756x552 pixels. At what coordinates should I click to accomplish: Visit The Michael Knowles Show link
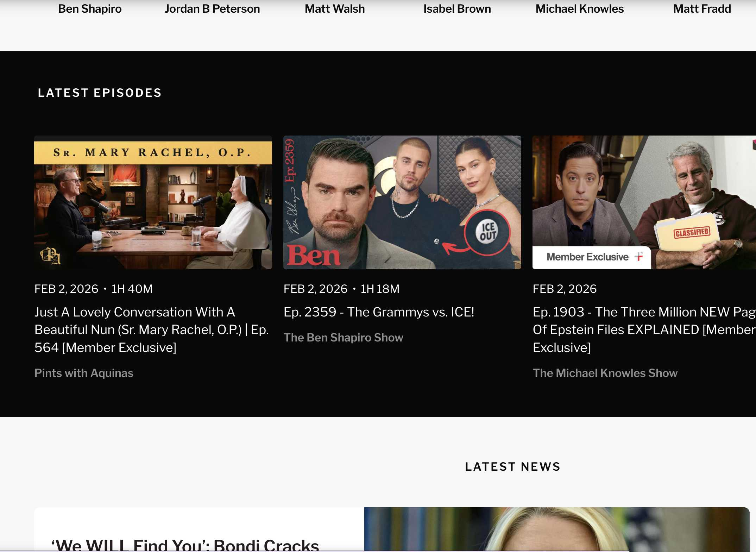605,373
